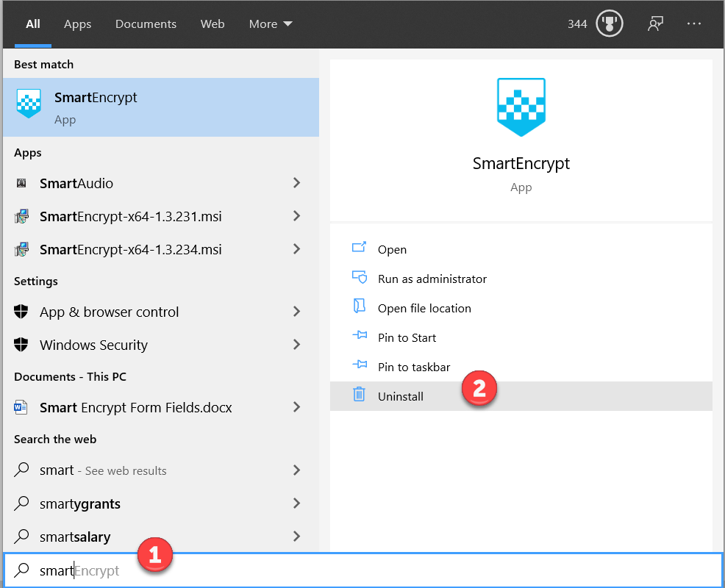Open the SmartAudio app result

[161, 183]
